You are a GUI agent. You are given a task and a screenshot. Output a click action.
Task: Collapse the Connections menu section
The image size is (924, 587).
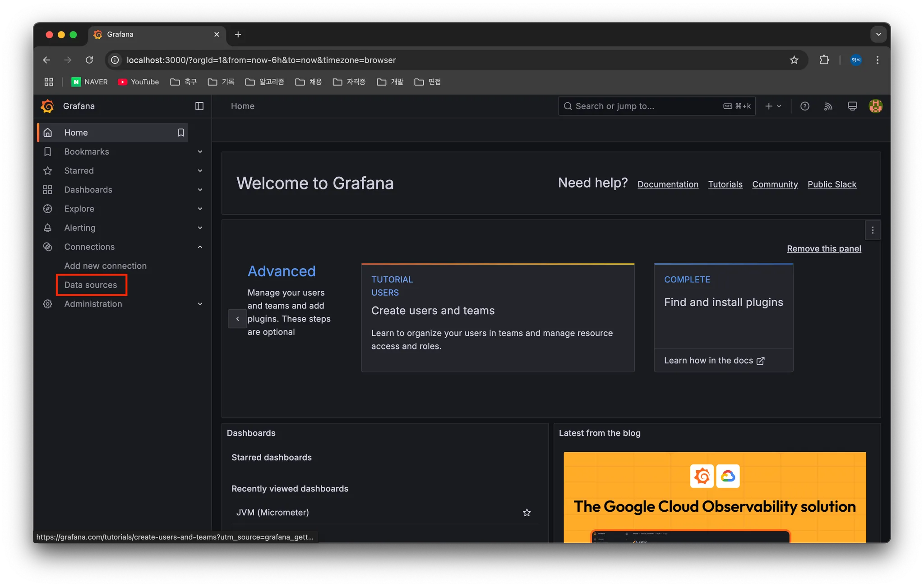pyautogui.click(x=200, y=247)
